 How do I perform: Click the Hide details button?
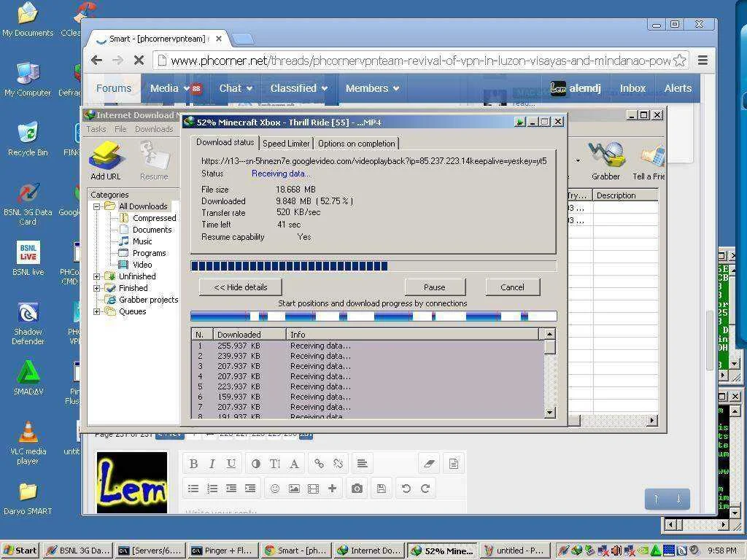[241, 287]
